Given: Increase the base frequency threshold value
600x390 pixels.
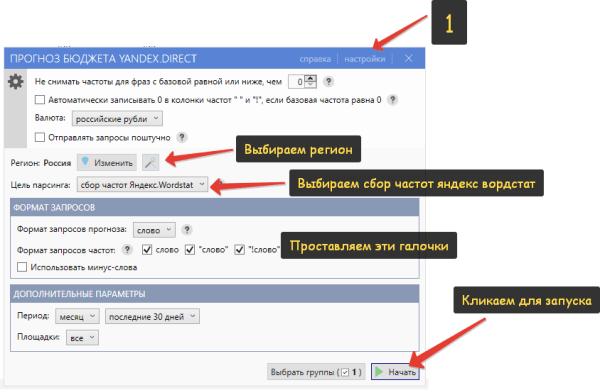Looking at the screenshot, I should (311, 78).
